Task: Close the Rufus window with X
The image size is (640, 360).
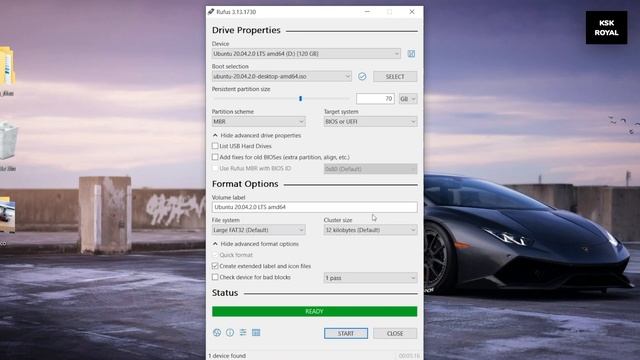Action: pos(412,12)
